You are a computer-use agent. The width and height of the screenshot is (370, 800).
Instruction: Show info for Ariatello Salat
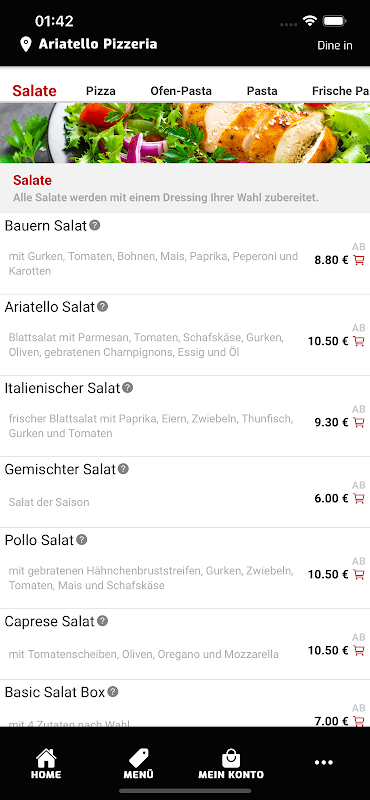pyautogui.click(x=103, y=306)
